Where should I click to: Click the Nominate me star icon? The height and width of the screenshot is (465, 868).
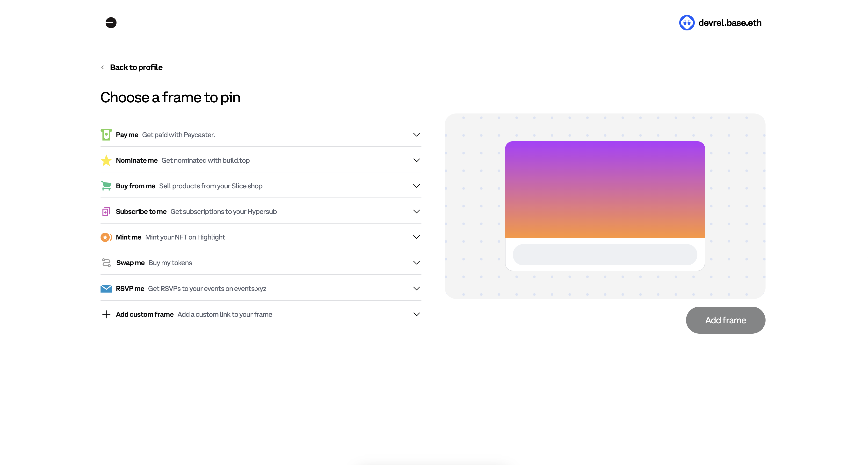(106, 160)
